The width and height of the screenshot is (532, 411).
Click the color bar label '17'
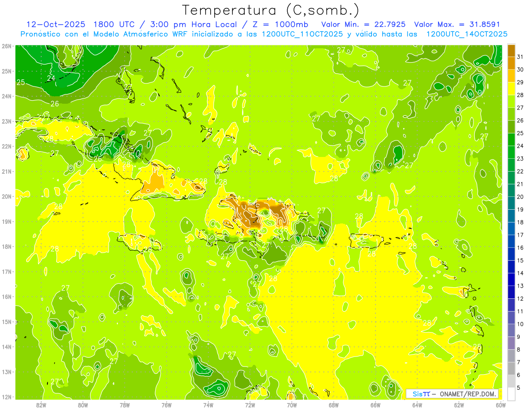520,235
